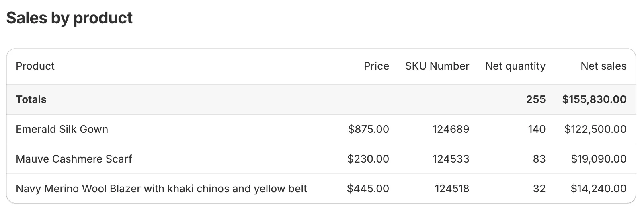The image size is (644, 210).
Task: Click the $122,500.00 net sales value
Action: coord(595,129)
